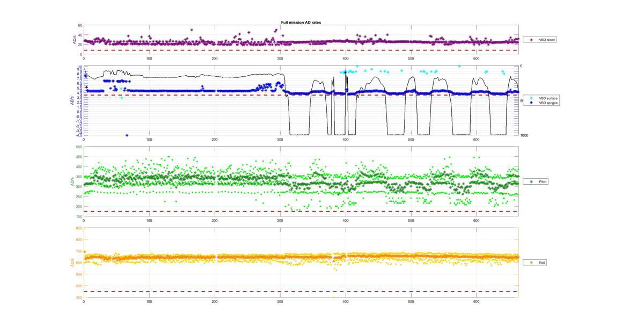This screenshot has width=644, height=334.
Task: Select the VBD apogee legend entry
Action: (542, 103)
